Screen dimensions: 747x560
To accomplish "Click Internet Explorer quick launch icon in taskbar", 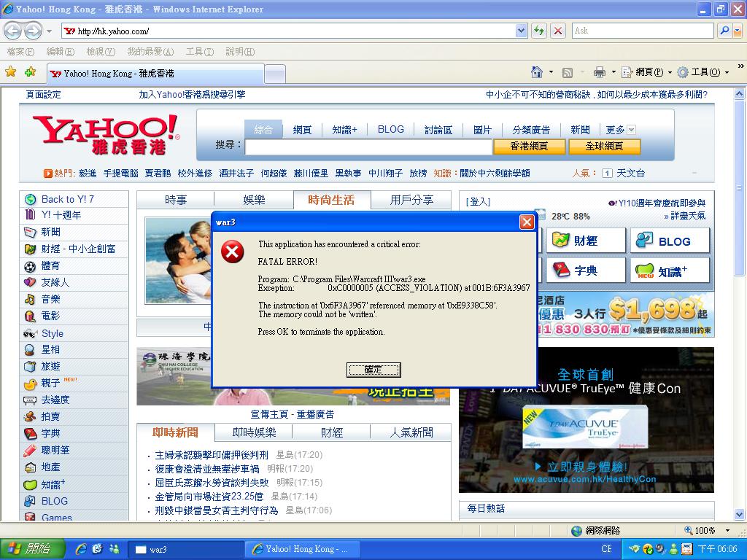I will (x=80, y=549).
